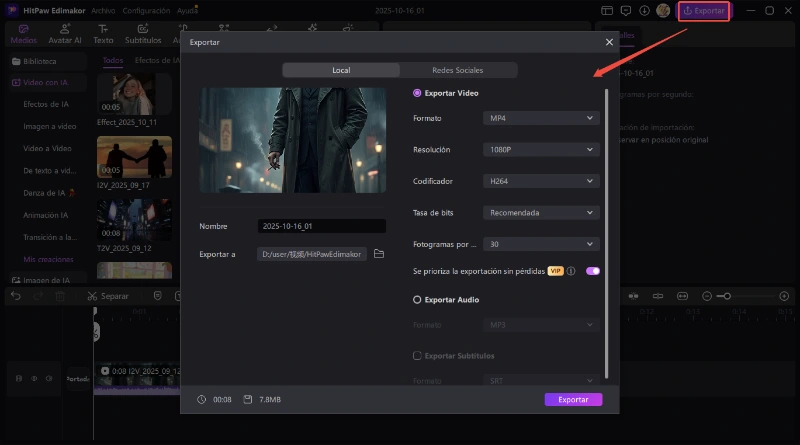This screenshot has width=800, height=445.
Task: Click the user avatar in the title bar
Action: 663,11
